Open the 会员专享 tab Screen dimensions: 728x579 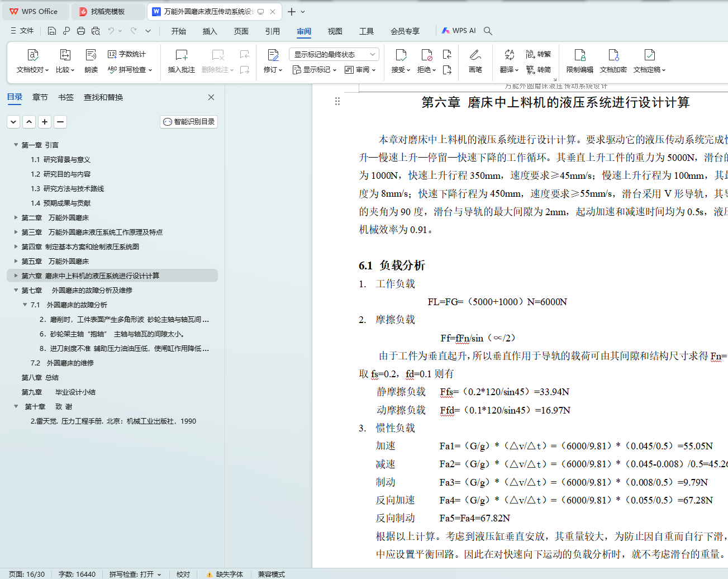[x=405, y=31]
